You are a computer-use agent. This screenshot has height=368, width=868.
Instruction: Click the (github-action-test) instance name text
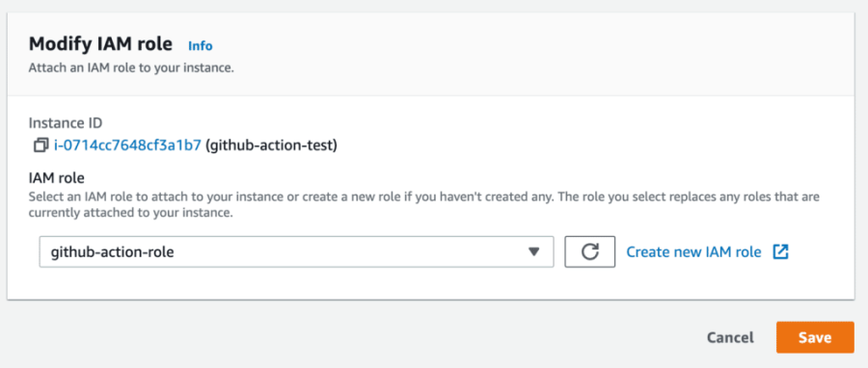(x=271, y=145)
